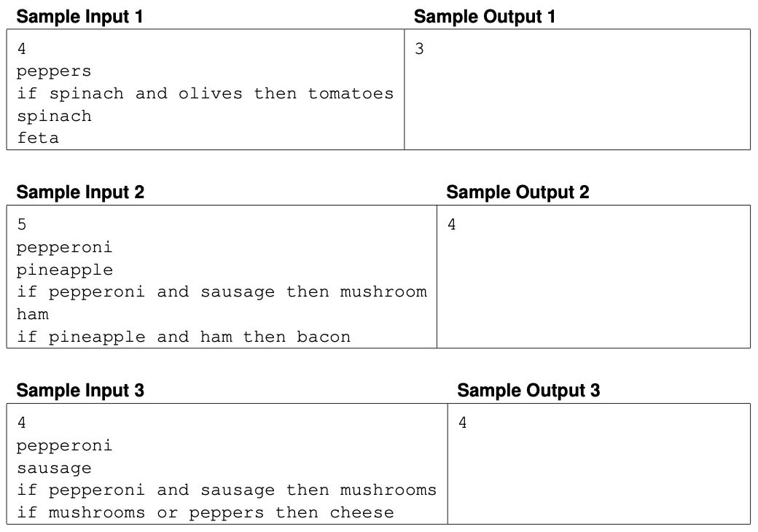This screenshot has width=758, height=532.
Task: Click the Sample Output 3 heading
Action: click(528, 391)
